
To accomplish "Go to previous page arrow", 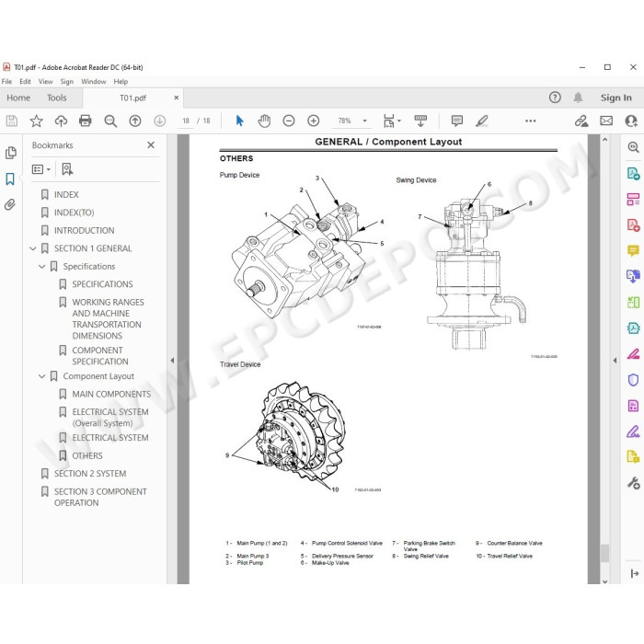I will point(135,121).
